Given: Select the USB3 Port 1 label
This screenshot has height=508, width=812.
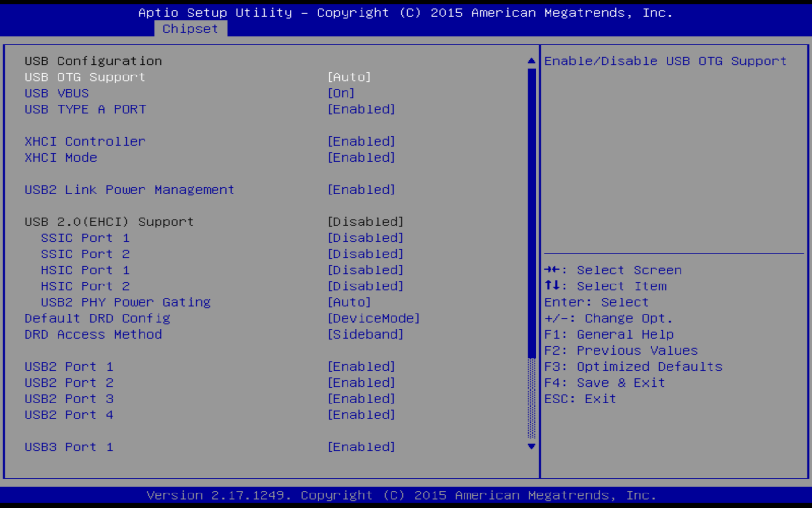Looking at the screenshot, I should [69, 447].
